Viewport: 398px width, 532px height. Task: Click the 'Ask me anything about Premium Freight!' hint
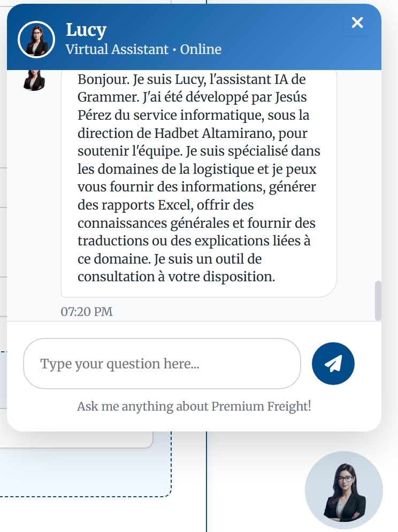point(194,406)
